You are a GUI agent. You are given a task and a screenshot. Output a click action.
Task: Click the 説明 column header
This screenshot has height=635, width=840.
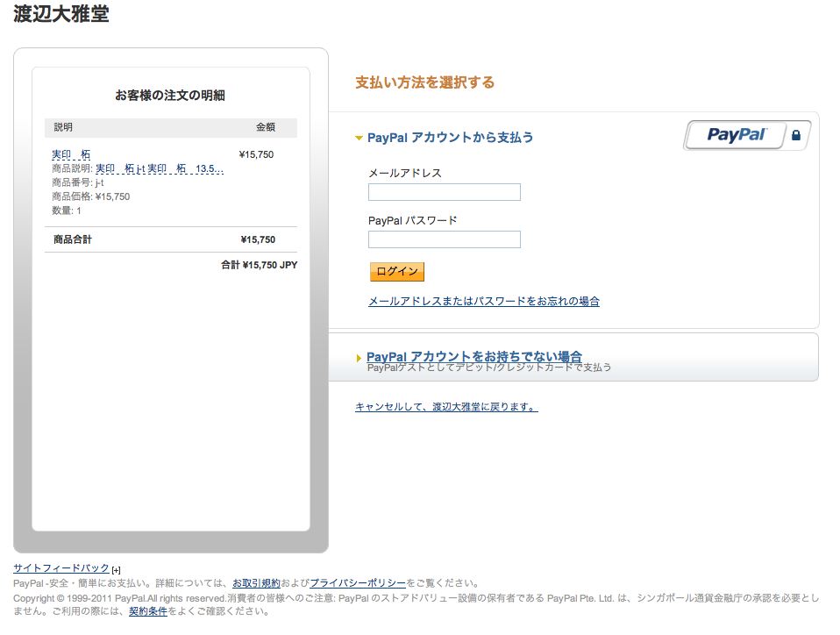pyautogui.click(x=63, y=127)
